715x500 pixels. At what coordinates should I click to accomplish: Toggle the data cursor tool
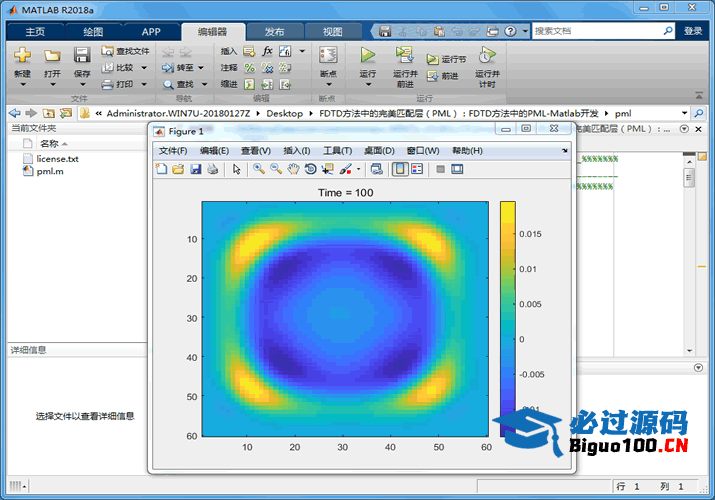[327, 169]
